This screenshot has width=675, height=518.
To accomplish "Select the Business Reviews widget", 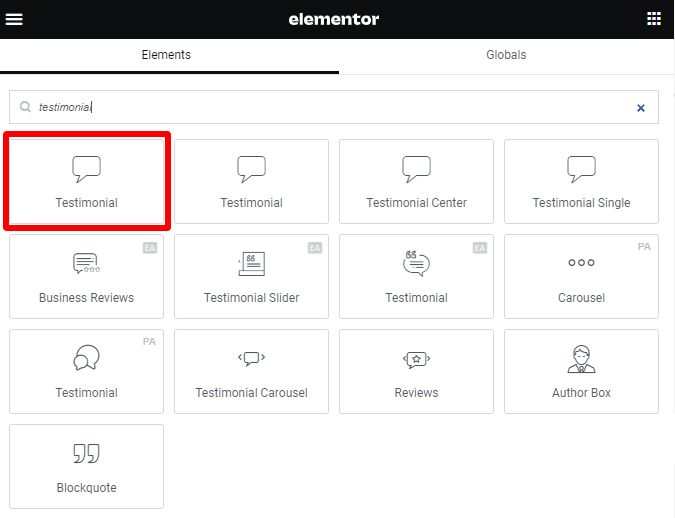I will tap(87, 276).
